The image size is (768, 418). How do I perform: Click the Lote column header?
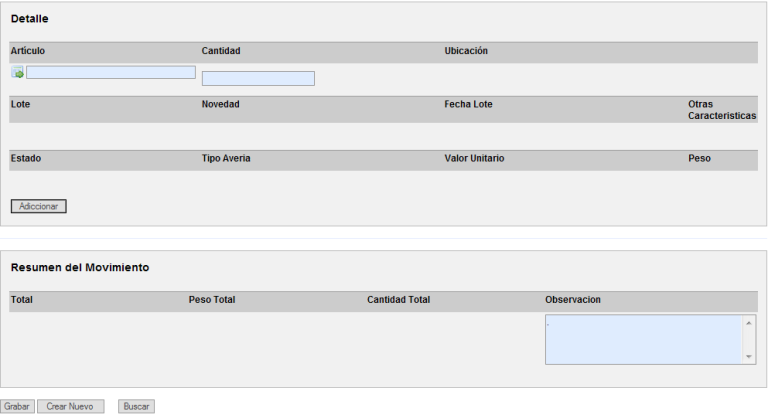click(x=20, y=105)
